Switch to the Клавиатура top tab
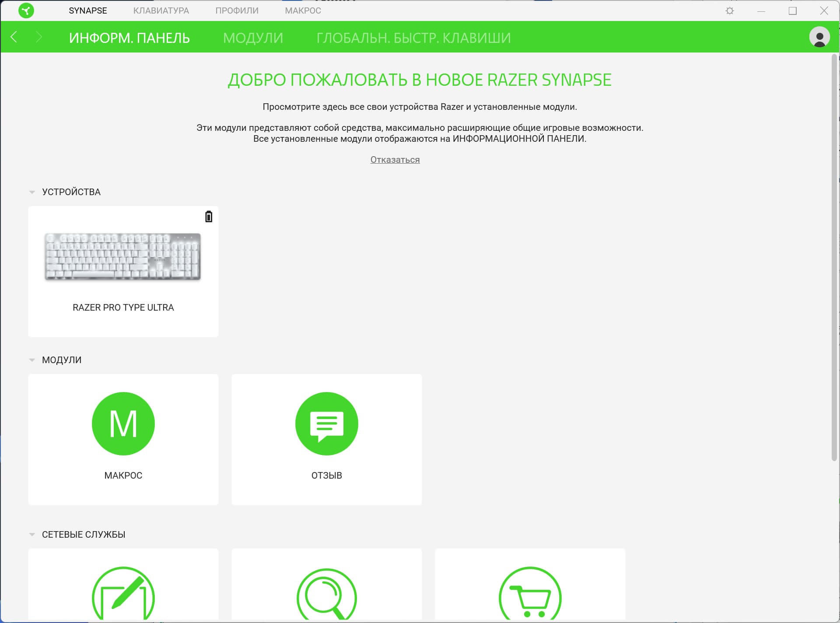 tap(161, 10)
